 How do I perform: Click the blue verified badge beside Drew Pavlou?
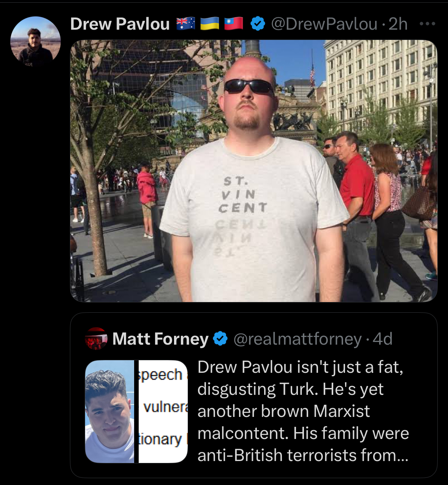258,24
